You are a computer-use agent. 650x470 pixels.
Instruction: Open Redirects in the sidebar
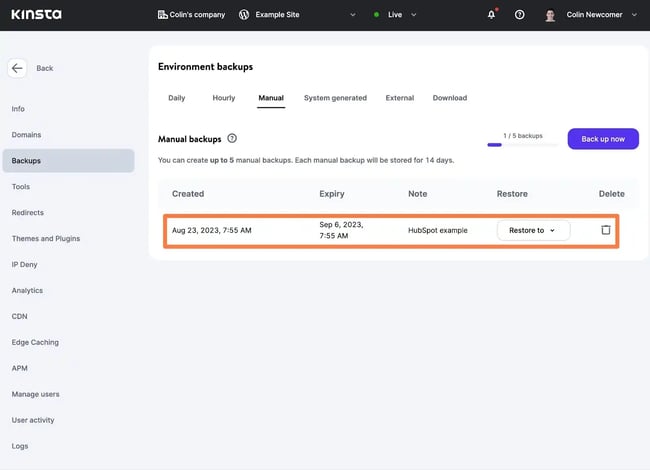pyautogui.click(x=28, y=212)
